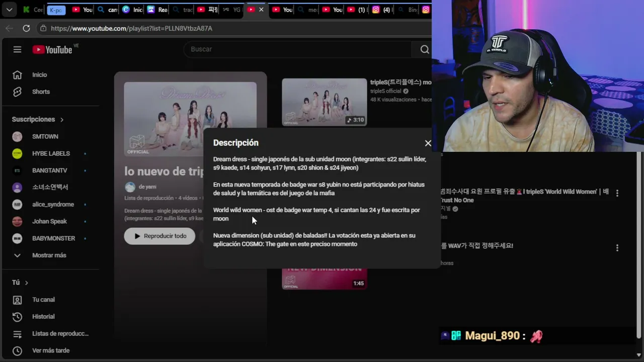Click the Ver más tarde icon
Screen dimensions: 644x362
pyautogui.click(x=17, y=351)
